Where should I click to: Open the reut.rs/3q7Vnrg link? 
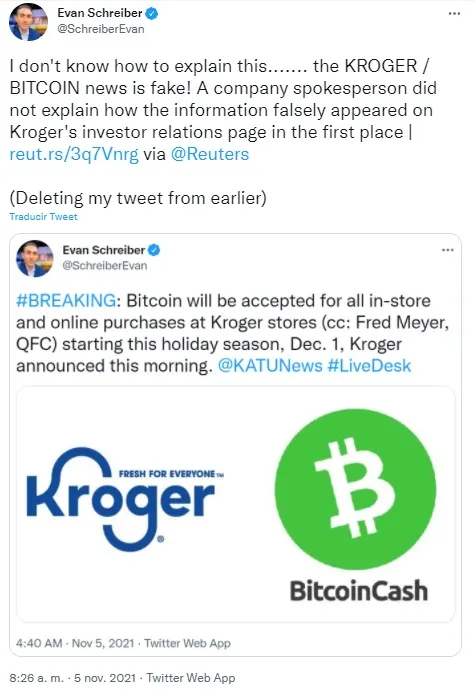pyautogui.click(x=74, y=154)
